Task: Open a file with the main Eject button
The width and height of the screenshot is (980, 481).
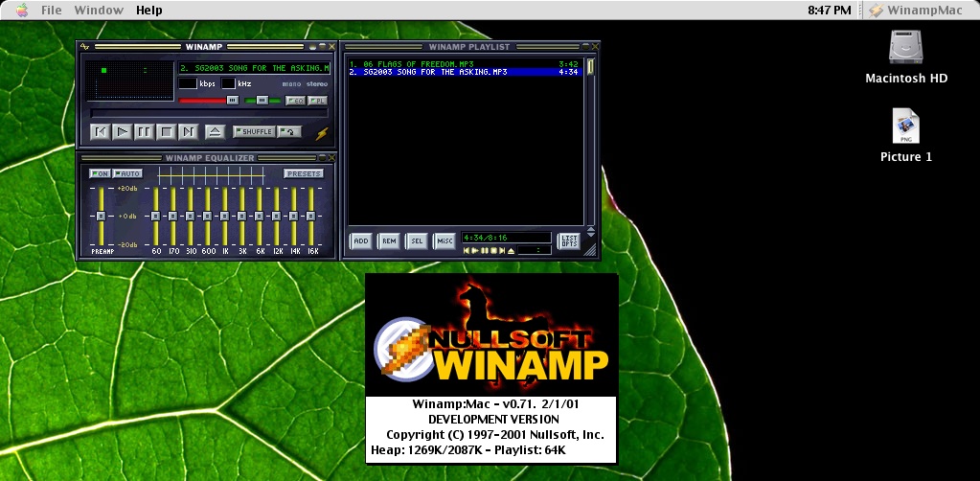Action: coord(215,132)
